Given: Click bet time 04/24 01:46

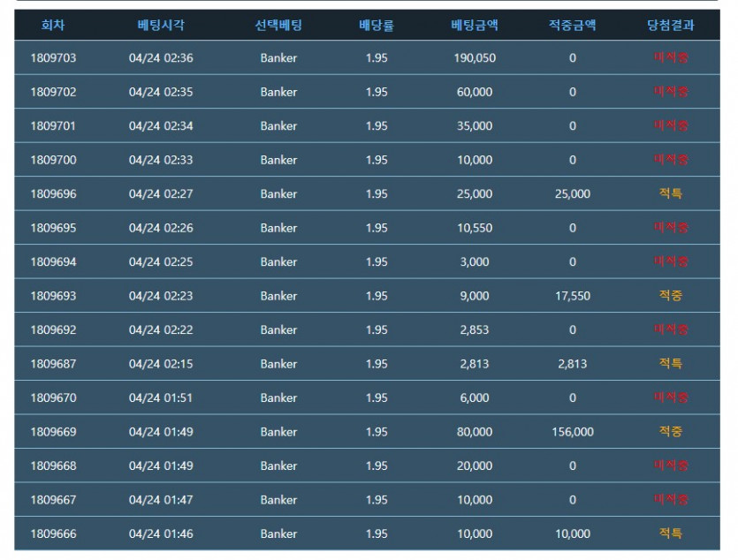Looking at the screenshot, I should tap(161, 534).
